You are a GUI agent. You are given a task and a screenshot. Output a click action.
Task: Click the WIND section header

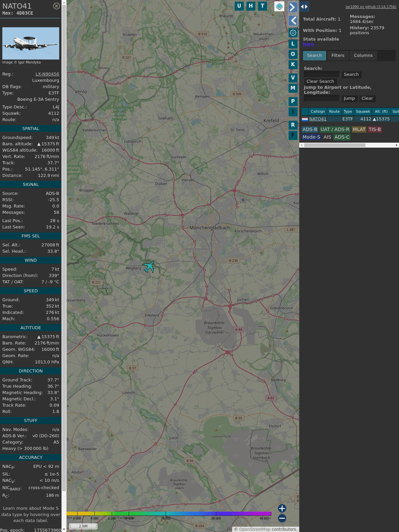click(x=31, y=260)
